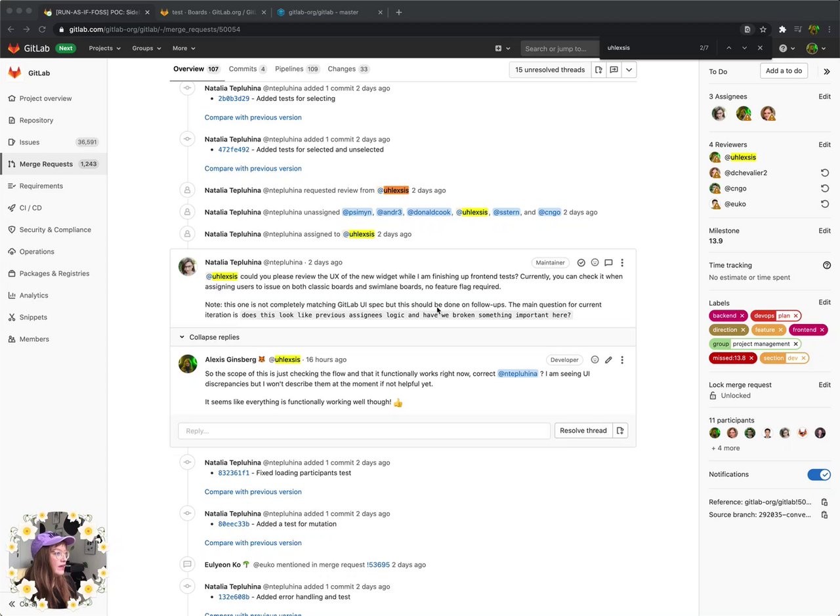Open more actions on Alexis's comment

tap(622, 359)
